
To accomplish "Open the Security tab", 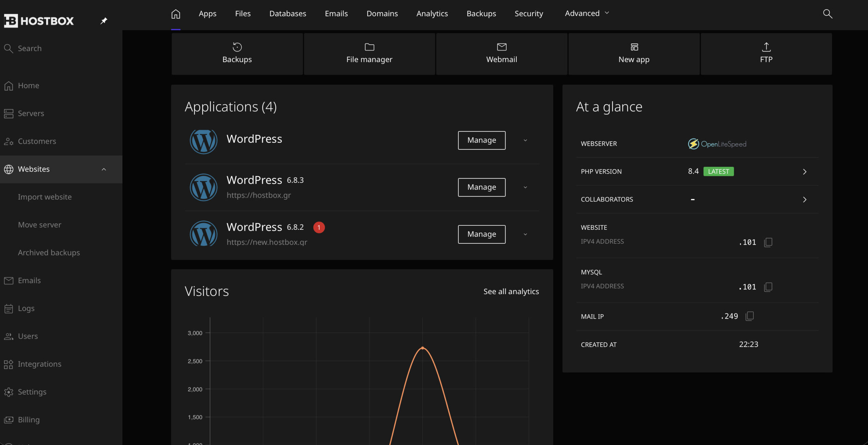I will pyautogui.click(x=529, y=14).
